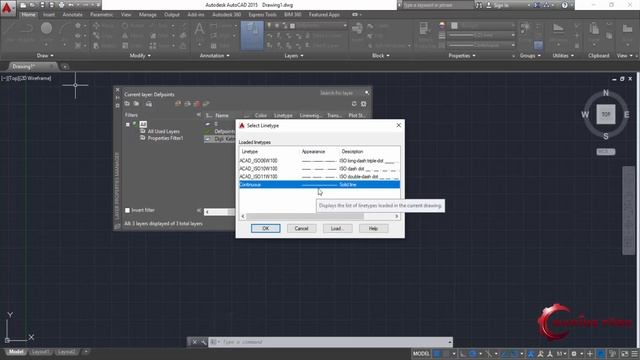Toggle grid display in status bar
The image size is (640, 360).
(437, 353)
